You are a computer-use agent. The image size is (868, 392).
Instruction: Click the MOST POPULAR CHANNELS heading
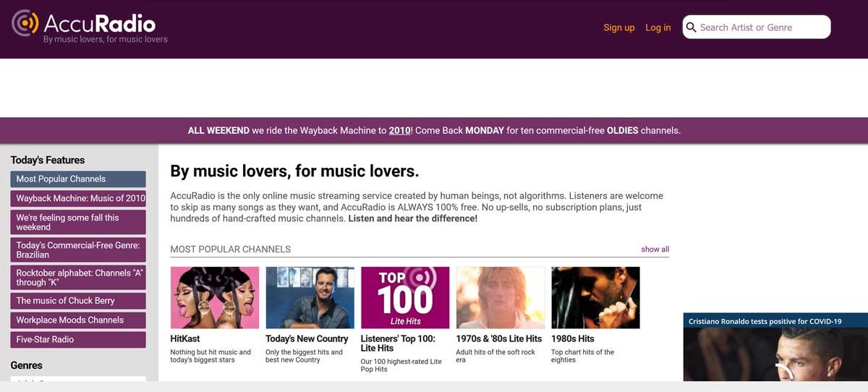tap(231, 249)
